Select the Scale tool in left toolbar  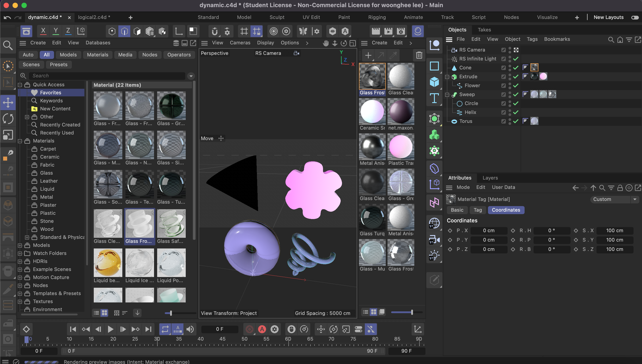tap(8, 135)
